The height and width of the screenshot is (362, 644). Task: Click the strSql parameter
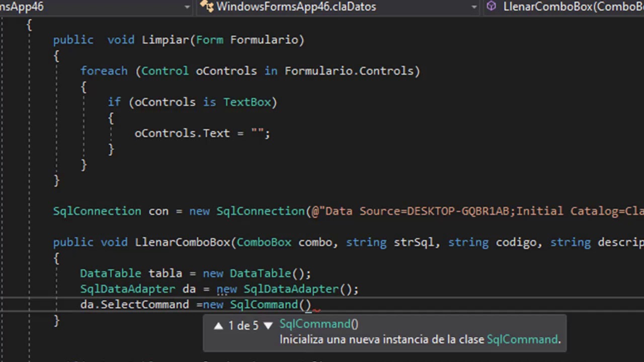414,242
